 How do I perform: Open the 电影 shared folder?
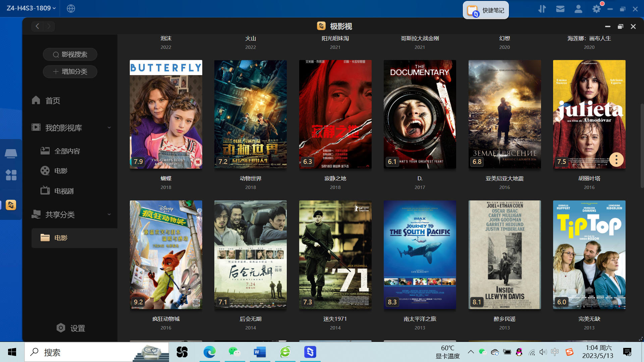[74, 238]
